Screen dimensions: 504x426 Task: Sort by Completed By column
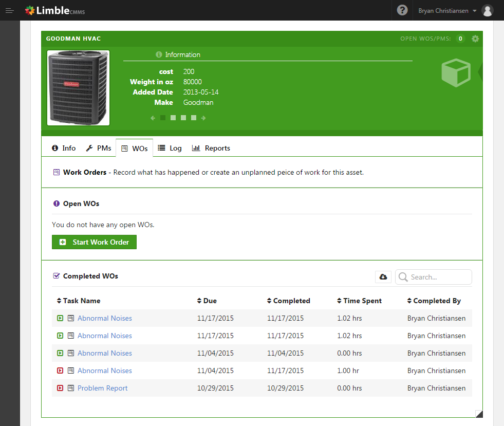[x=434, y=301]
